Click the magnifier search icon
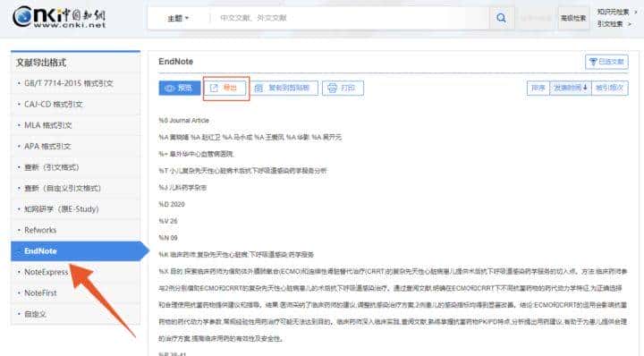 [x=501, y=18]
